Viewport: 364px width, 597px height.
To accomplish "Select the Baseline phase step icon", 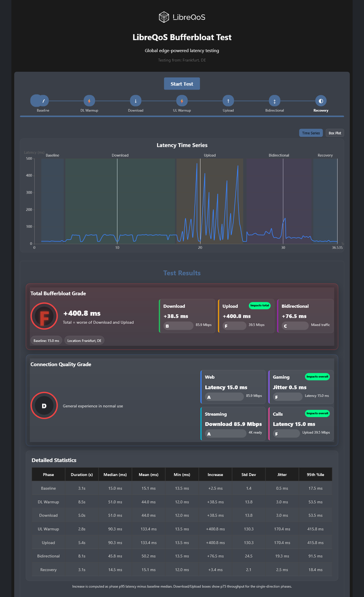I will point(43,100).
